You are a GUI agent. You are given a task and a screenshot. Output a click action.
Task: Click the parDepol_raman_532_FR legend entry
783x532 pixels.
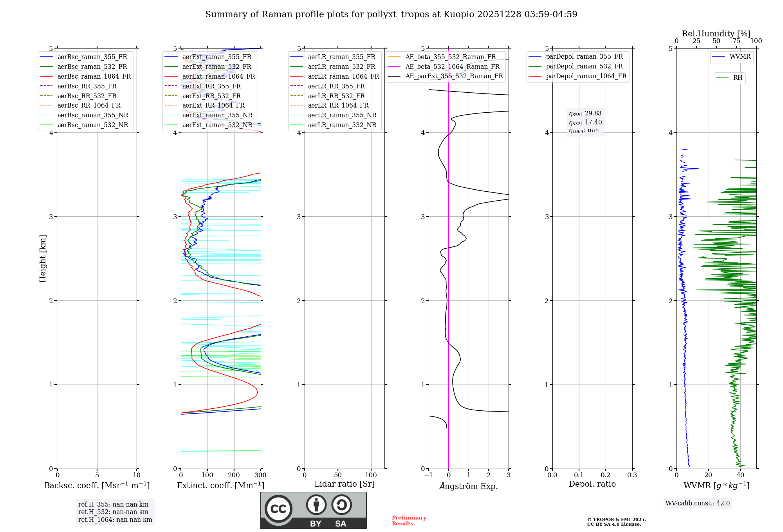(x=584, y=66)
